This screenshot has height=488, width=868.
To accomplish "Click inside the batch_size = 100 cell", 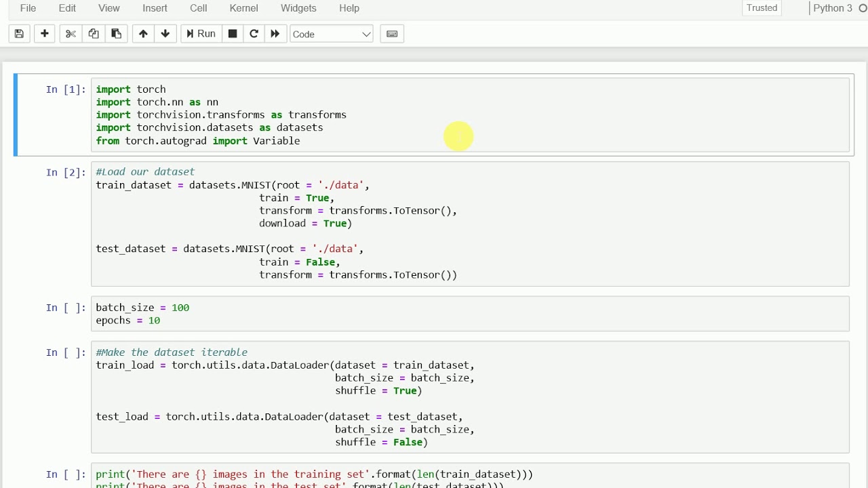I will [470, 314].
